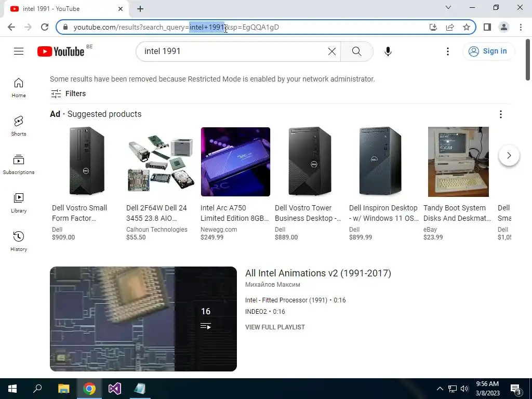The width and height of the screenshot is (532, 399).
Task: Toggle Chrome side panel
Action: pos(487,27)
